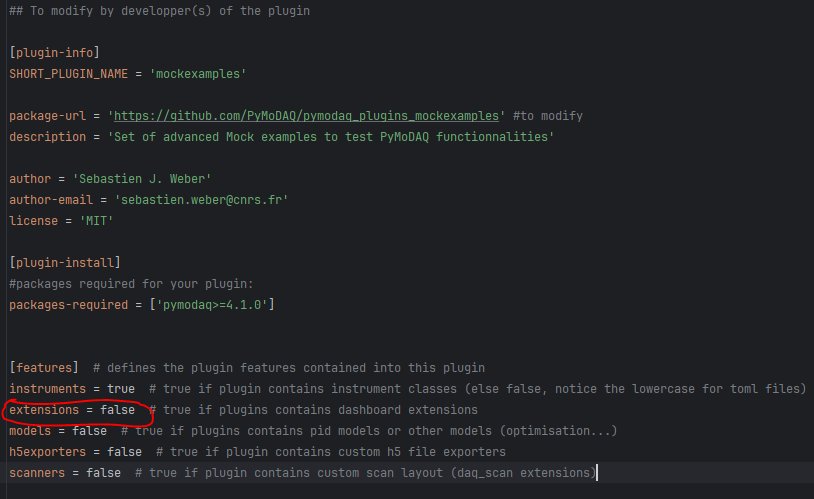Click the false value of models

[89, 431]
